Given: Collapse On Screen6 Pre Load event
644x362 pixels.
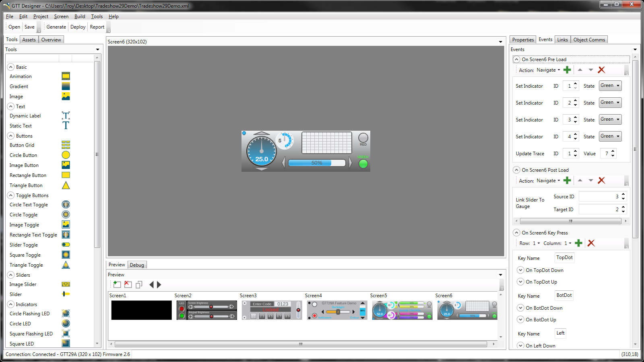Looking at the screenshot, I should coord(516,60).
